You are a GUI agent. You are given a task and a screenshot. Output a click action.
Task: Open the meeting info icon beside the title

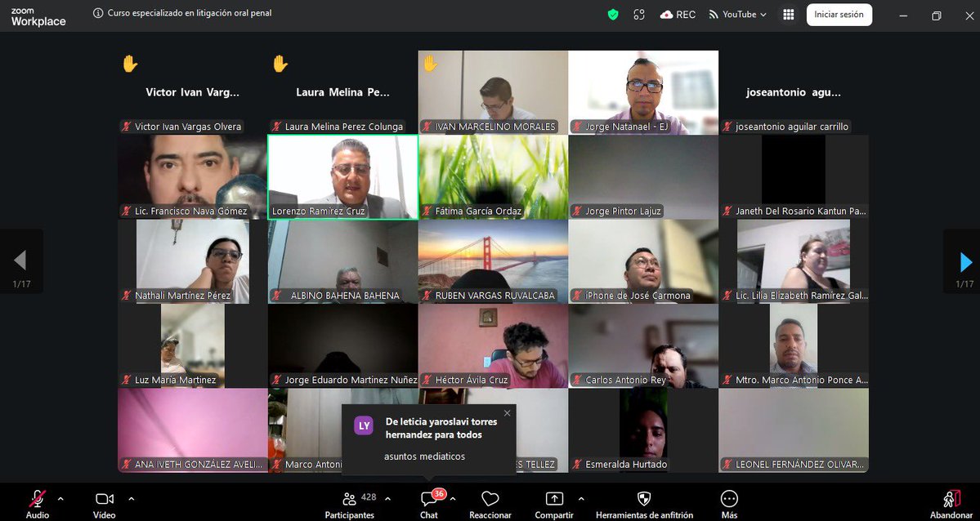pos(98,13)
